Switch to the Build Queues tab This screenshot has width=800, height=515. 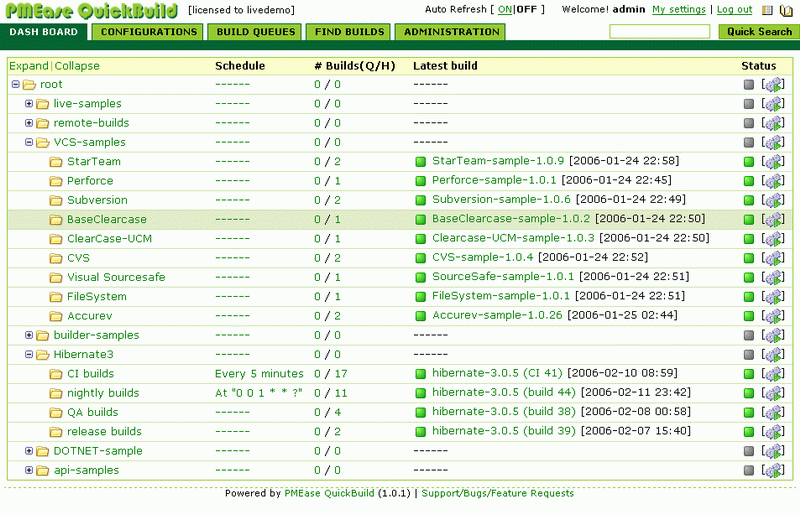click(256, 32)
